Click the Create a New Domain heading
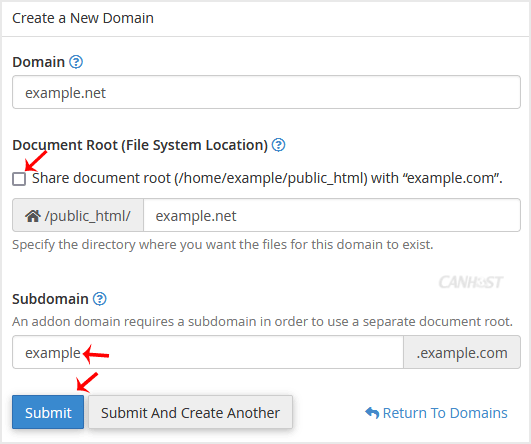 [x=83, y=18]
